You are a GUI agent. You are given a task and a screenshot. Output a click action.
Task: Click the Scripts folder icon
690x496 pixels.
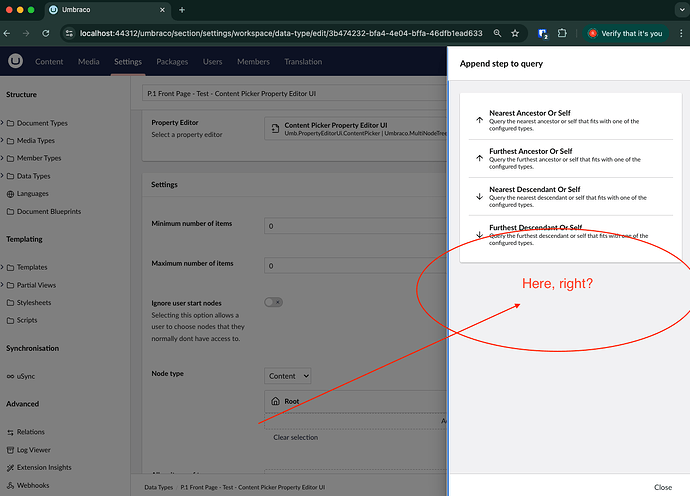point(10,320)
